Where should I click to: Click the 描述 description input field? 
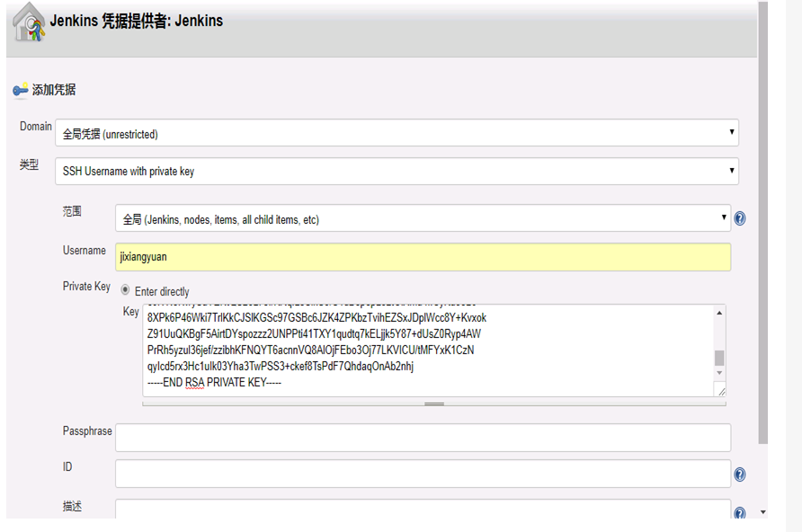[423, 509]
